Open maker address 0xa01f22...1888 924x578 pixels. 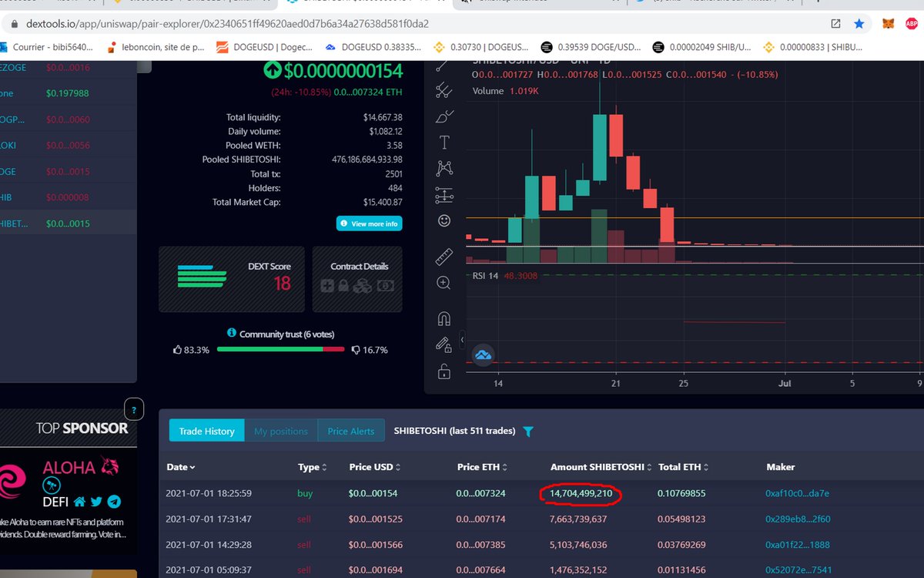tap(798, 545)
